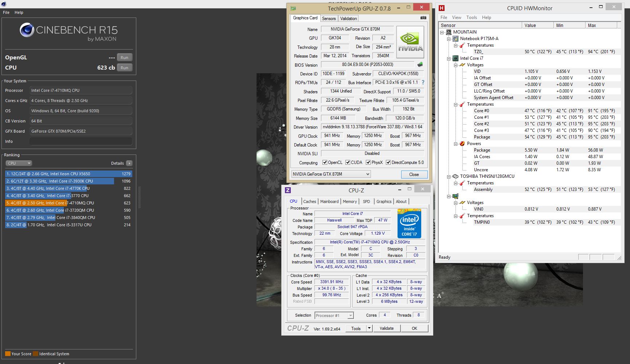Open the Ranking CPU dropdown
This screenshot has height=364, width=630.
tap(19, 163)
